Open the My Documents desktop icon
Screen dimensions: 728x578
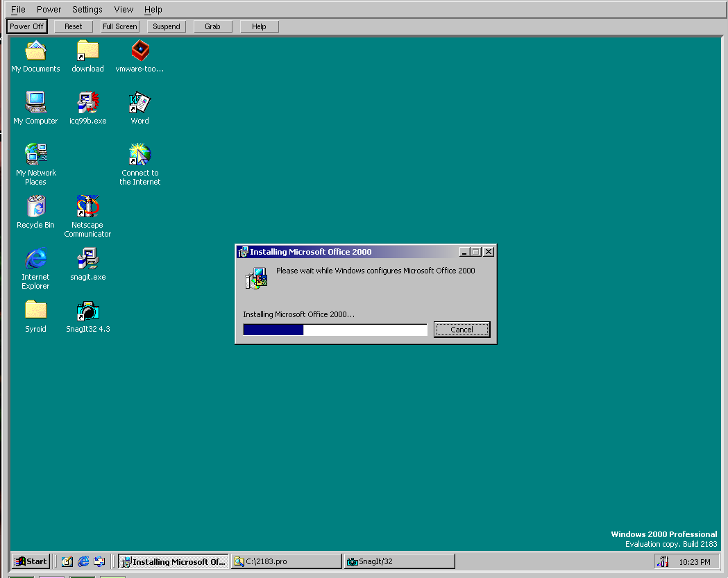pos(35,51)
